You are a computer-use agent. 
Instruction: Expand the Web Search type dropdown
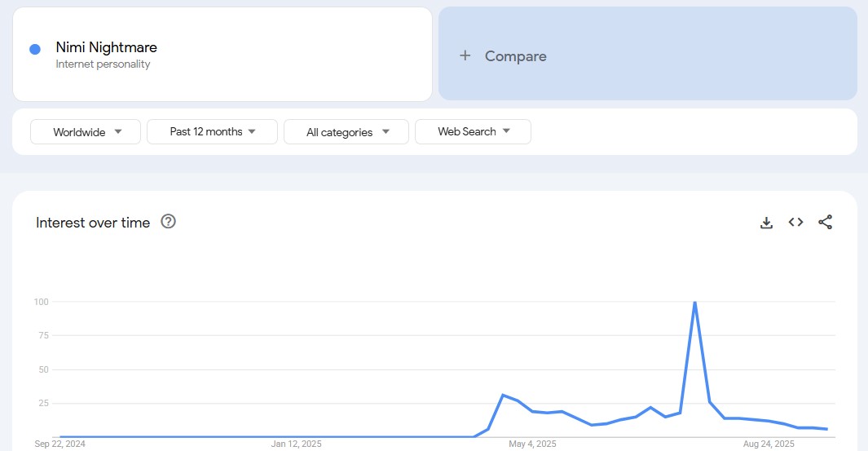(x=473, y=131)
